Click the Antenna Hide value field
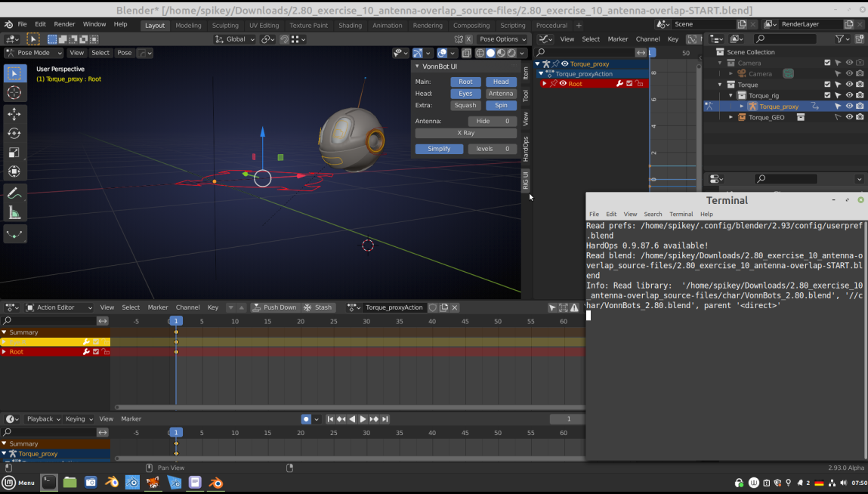868x494 pixels. point(493,122)
